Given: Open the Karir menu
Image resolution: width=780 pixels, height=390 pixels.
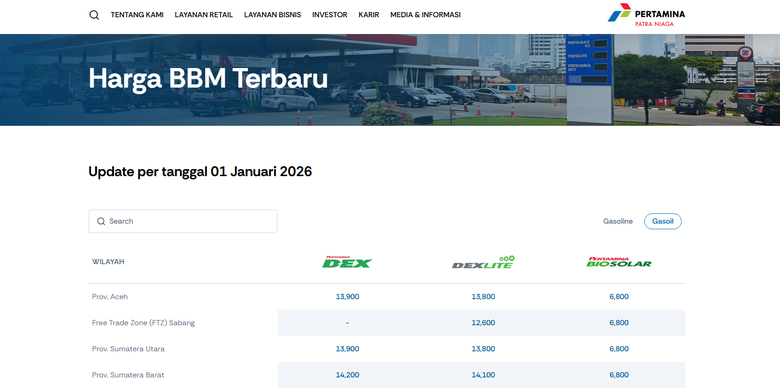Looking at the screenshot, I should pyautogui.click(x=369, y=15).
